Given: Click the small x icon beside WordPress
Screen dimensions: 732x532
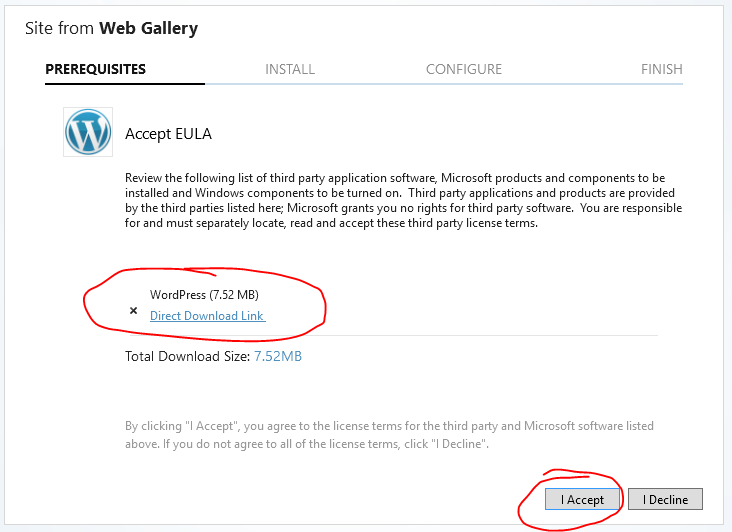Looking at the screenshot, I should click(x=133, y=311).
